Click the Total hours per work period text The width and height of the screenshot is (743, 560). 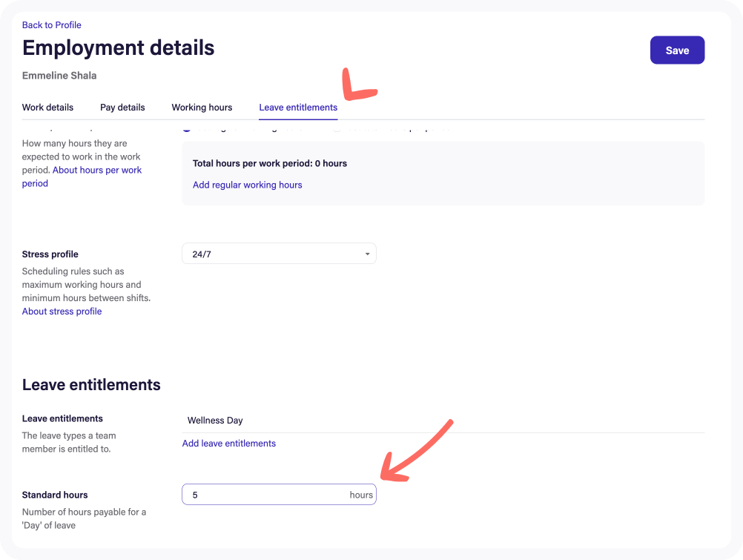pos(269,163)
